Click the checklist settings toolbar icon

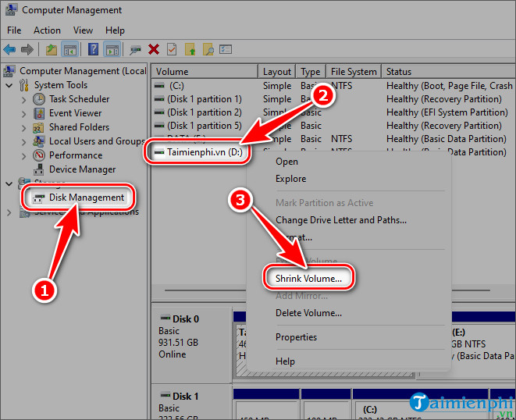226,49
